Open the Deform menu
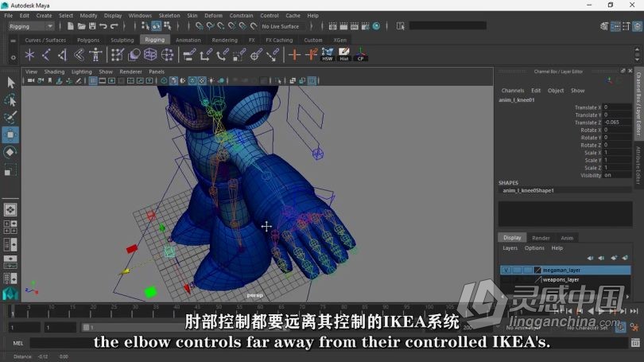The width and height of the screenshot is (644, 362). (x=213, y=16)
